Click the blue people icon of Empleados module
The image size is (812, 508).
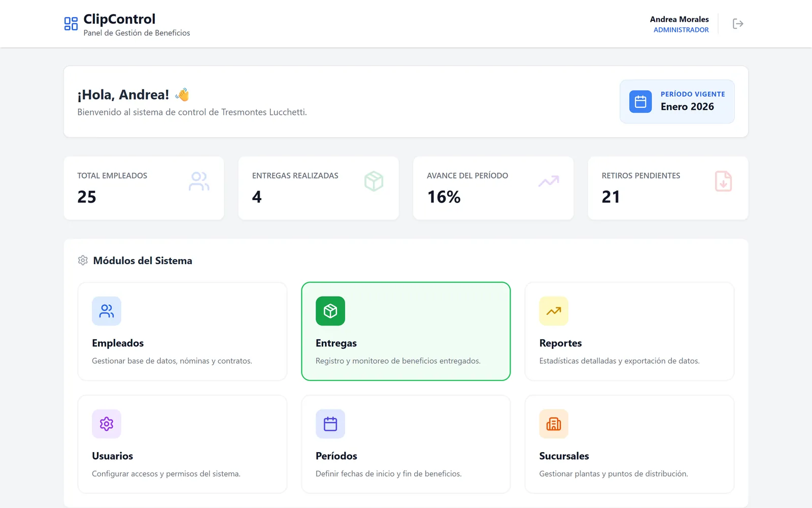[107, 311]
